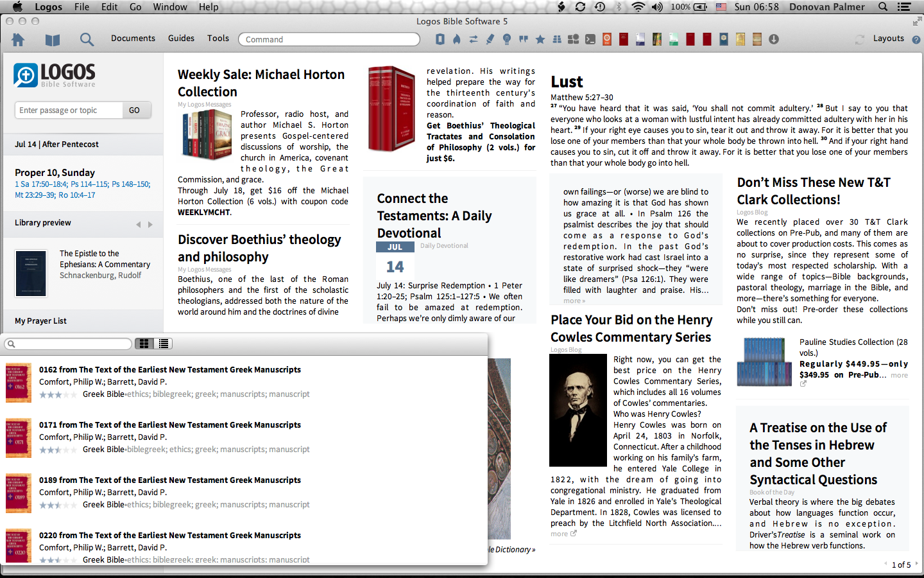The width and height of the screenshot is (924, 578).
Task: Open the Window menu in menu bar
Action: point(170,7)
